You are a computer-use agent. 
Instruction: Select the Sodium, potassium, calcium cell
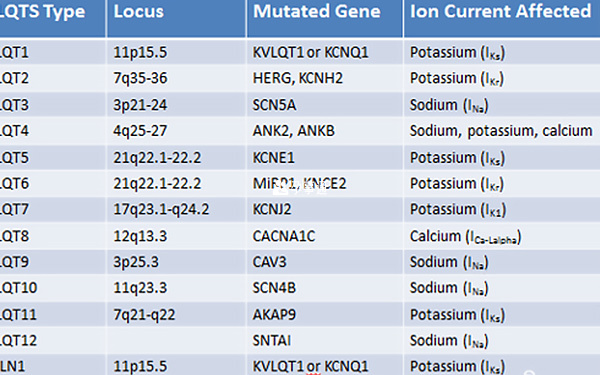click(x=502, y=130)
